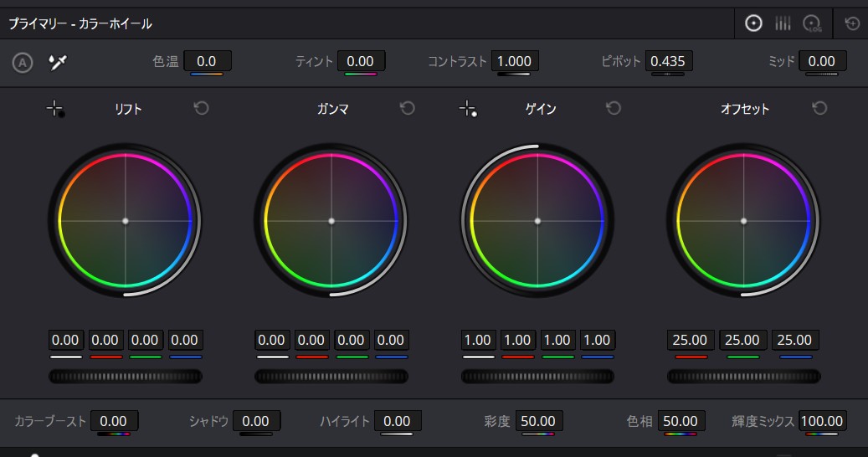Pick white point with the ゲイン crosshair
The image size is (868, 457).
(x=468, y=109)
